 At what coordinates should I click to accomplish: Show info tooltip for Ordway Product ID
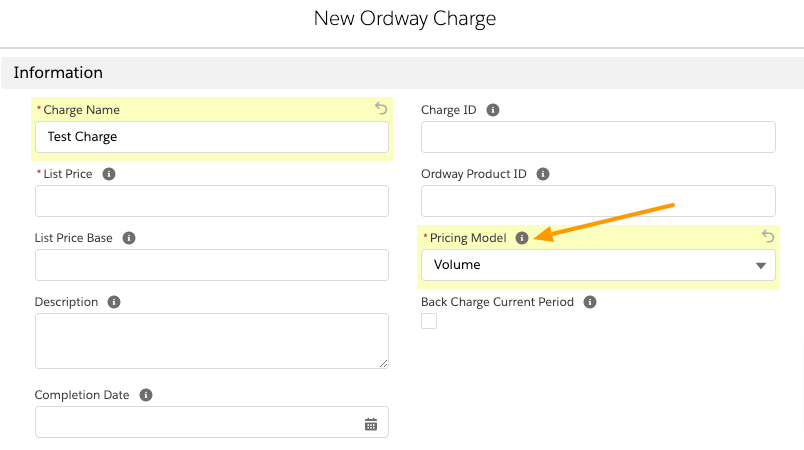[543, 174]
